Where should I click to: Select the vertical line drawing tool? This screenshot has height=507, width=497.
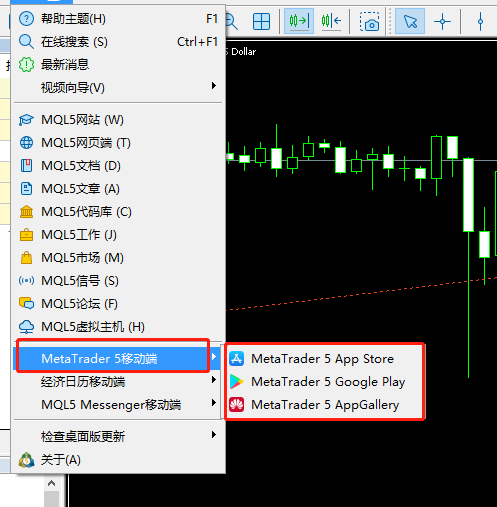tap(480, 22)
